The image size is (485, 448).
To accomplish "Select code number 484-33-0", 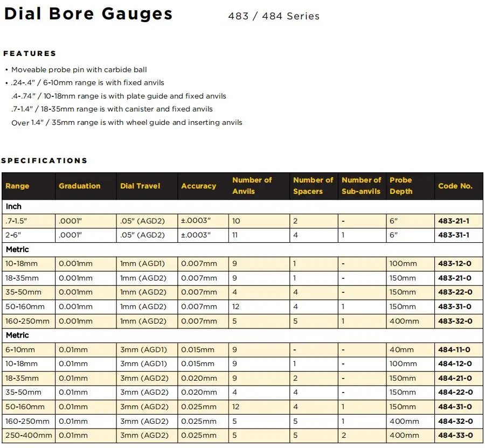I will point(455,436).
